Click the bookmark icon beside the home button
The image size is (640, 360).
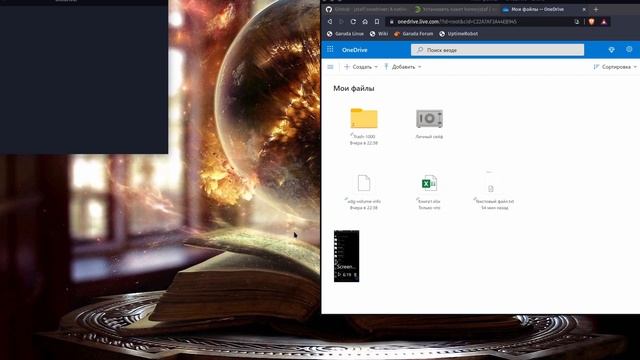tap(377, 22)
